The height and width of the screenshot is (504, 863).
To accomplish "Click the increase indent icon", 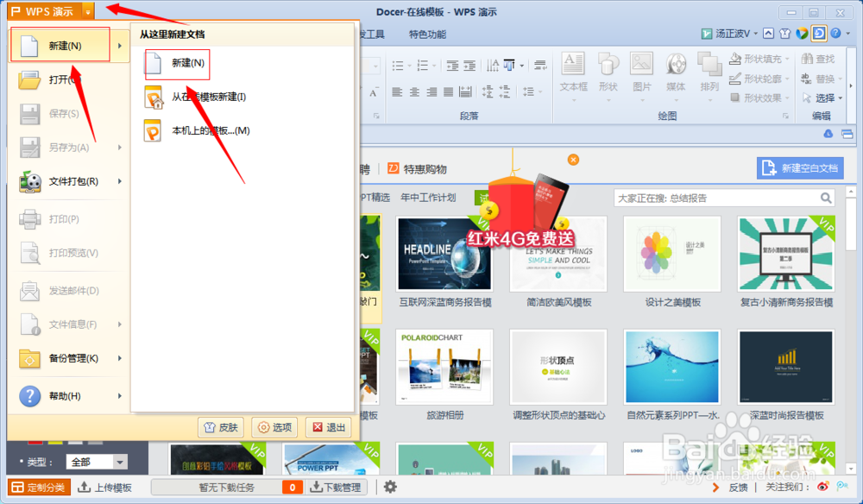I will pos(469,66).
